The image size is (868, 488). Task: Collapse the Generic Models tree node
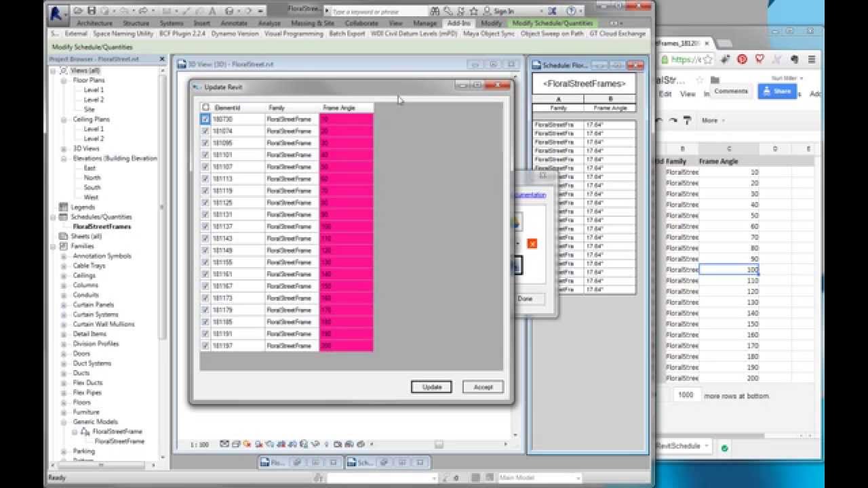coord(64,422)
